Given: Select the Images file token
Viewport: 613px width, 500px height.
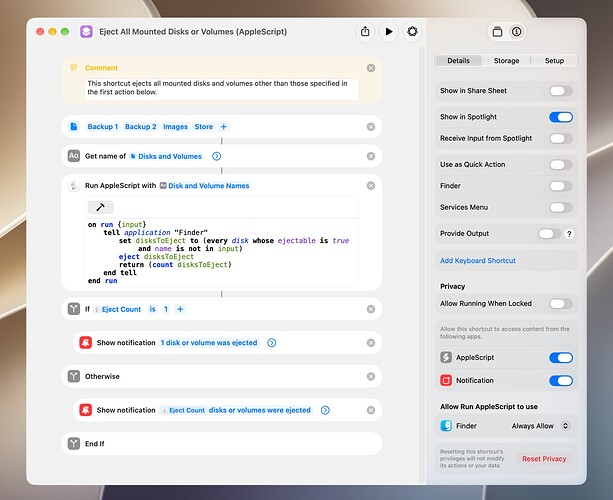Looking at the screenshot, I should [176, 127].
